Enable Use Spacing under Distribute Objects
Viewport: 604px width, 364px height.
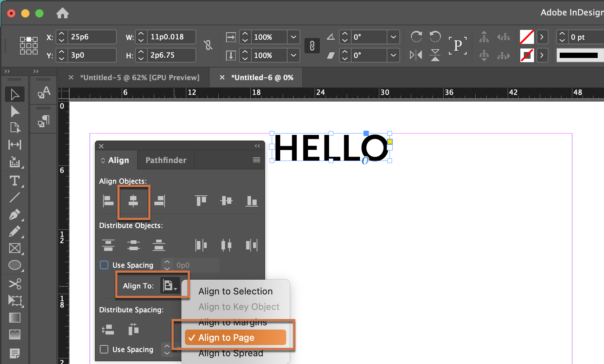104,265
